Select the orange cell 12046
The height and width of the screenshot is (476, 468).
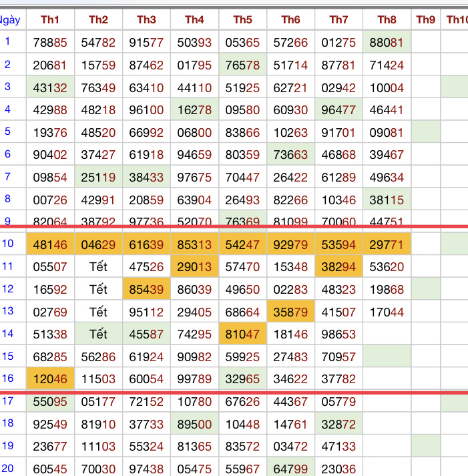tap(50, 379)
